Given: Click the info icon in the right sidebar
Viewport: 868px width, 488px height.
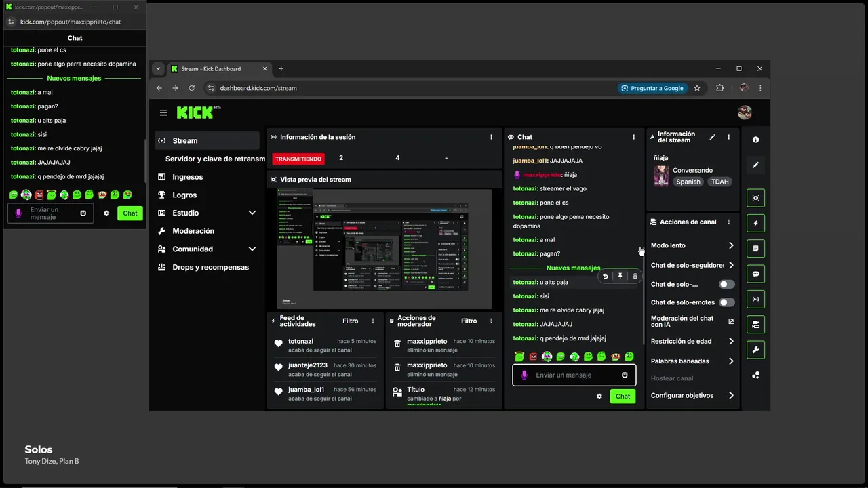Looking at the screenshot, I should 755,140.
